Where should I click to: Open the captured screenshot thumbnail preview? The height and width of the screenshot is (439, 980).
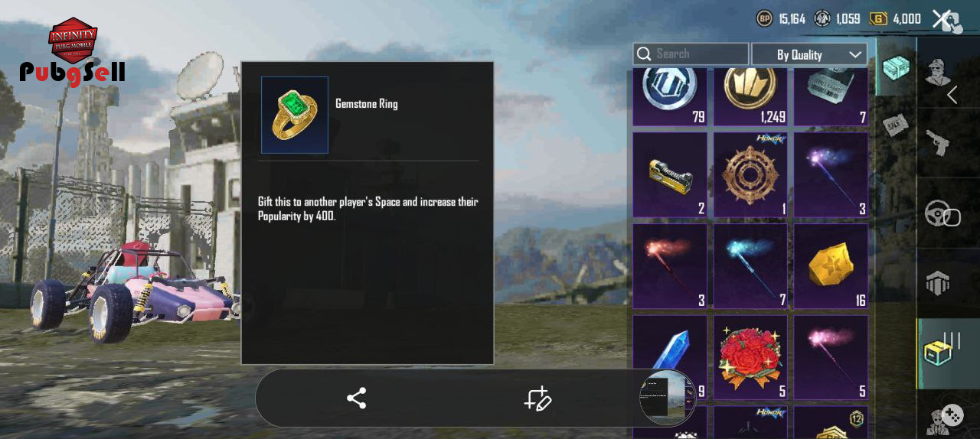pos(667,398)
